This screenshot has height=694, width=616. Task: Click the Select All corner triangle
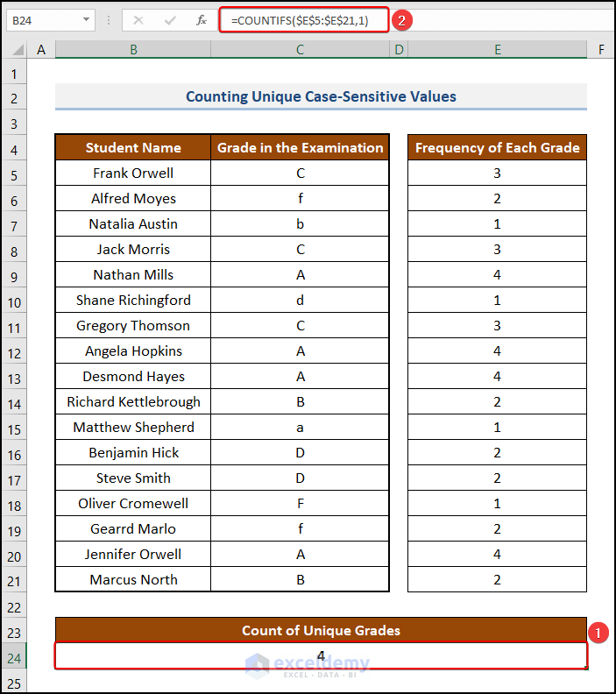point(18,49)
